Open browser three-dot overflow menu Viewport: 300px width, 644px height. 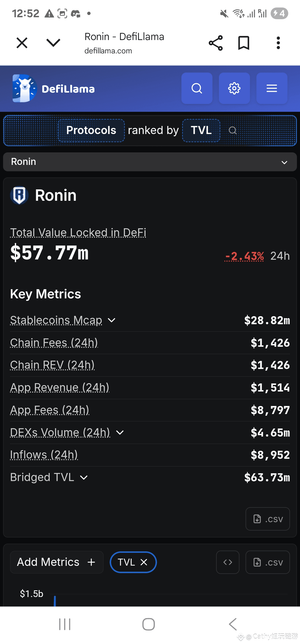pyautogui.click(x=278, y=43)
